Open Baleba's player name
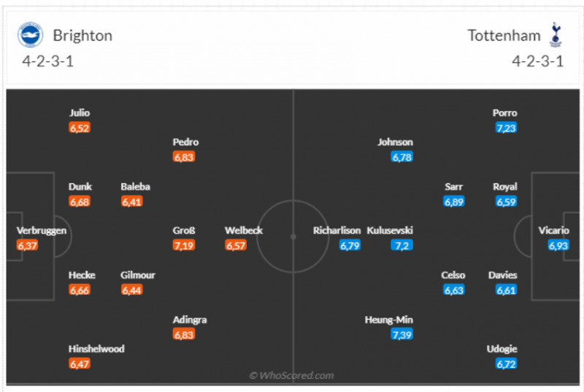The width and height of the screenshot is (584, 392). tap(136, 187)
